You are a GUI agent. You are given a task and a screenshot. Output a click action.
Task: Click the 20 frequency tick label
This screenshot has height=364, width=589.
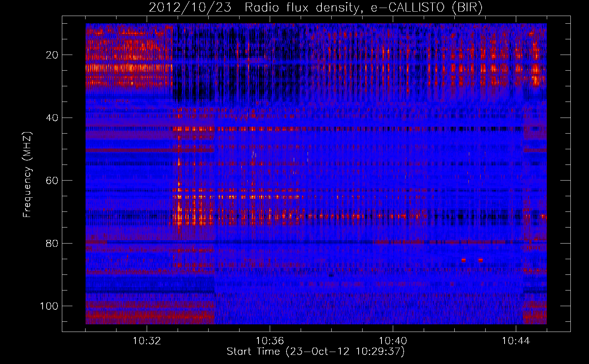click(x=52, y=55)
